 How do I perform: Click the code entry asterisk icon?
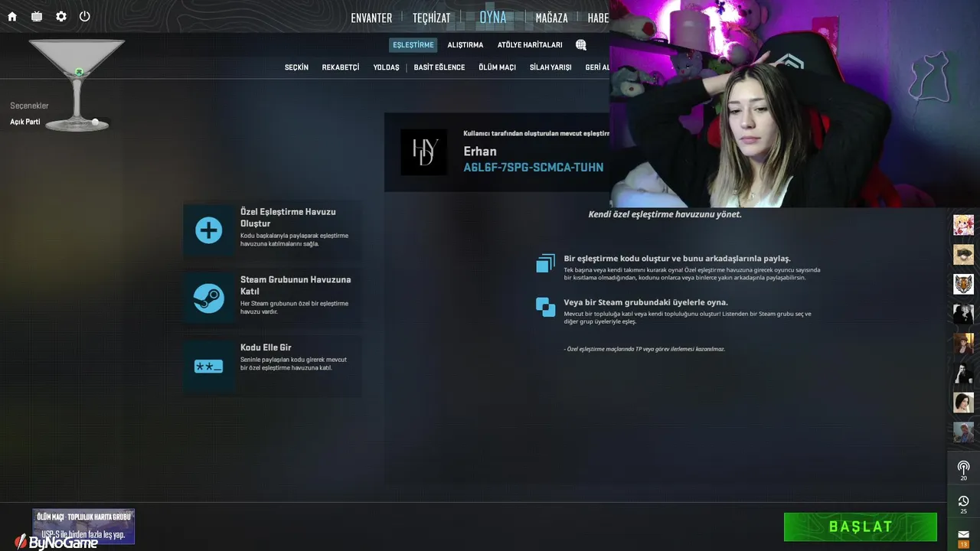point(209,366)
